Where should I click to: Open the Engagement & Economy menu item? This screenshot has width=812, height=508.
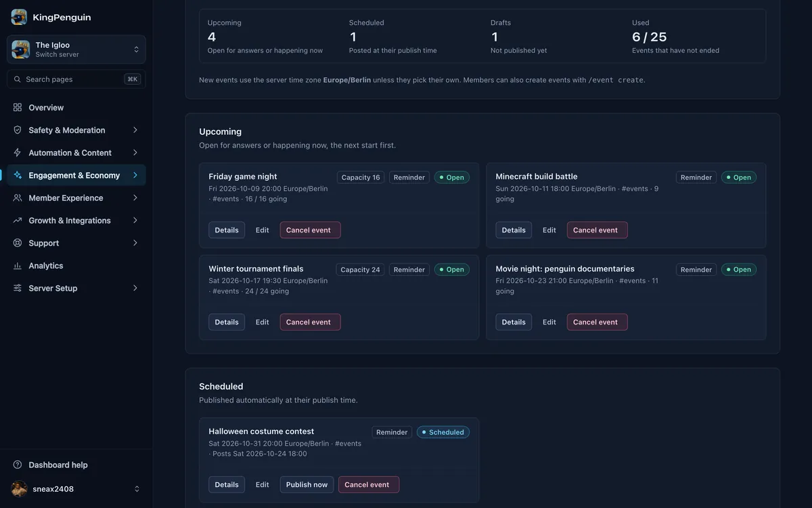click(76, 175)
